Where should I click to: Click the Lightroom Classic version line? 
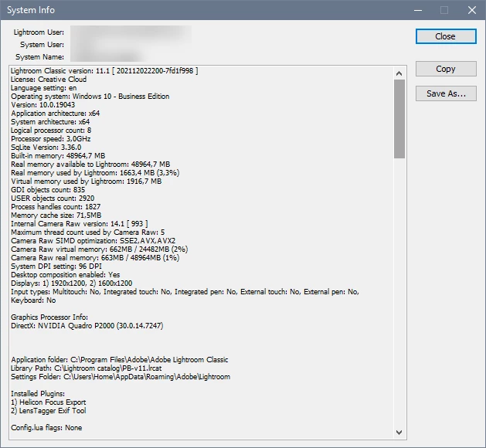pyautogui.click(x=104, y=71)
